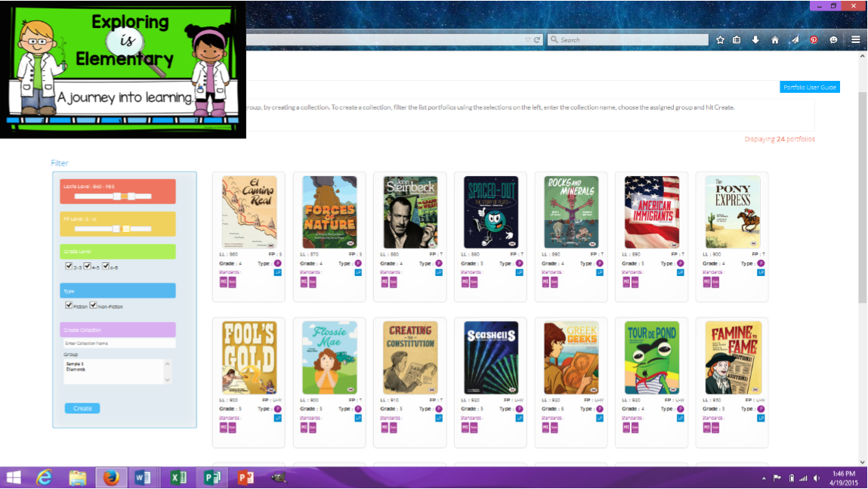
Task: Click the Portfolio User Guide button
Action: [810, 88]
